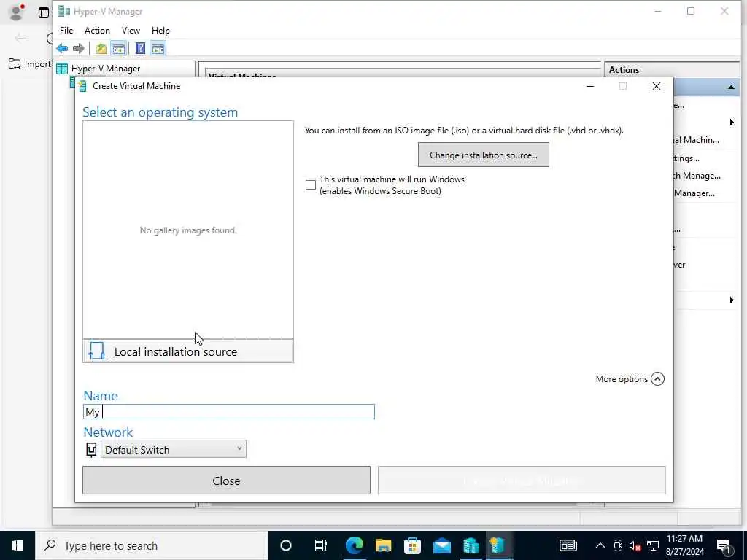
Task: Open Microsoft Edge from the taskbar
Action: (x=354, y=545)
